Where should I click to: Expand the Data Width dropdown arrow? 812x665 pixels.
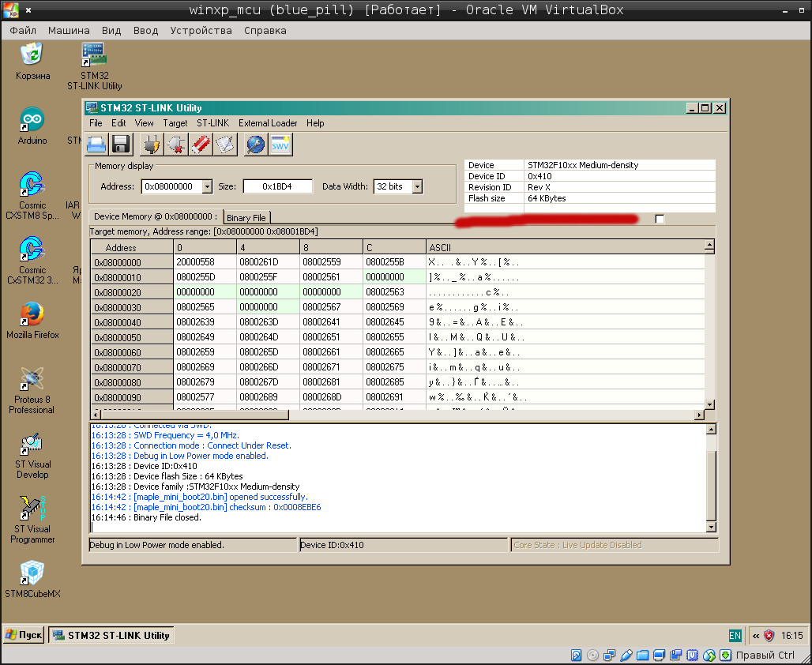pos(417,186)
